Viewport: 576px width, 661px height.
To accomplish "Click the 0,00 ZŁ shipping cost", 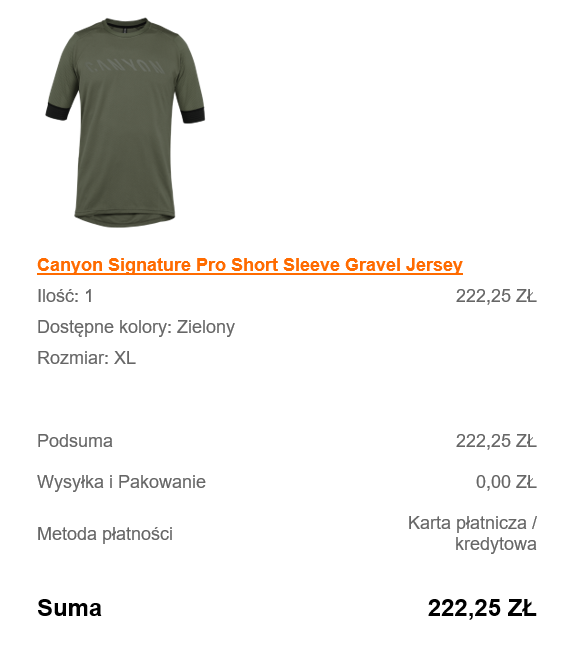I will click(x=506, y=482).
